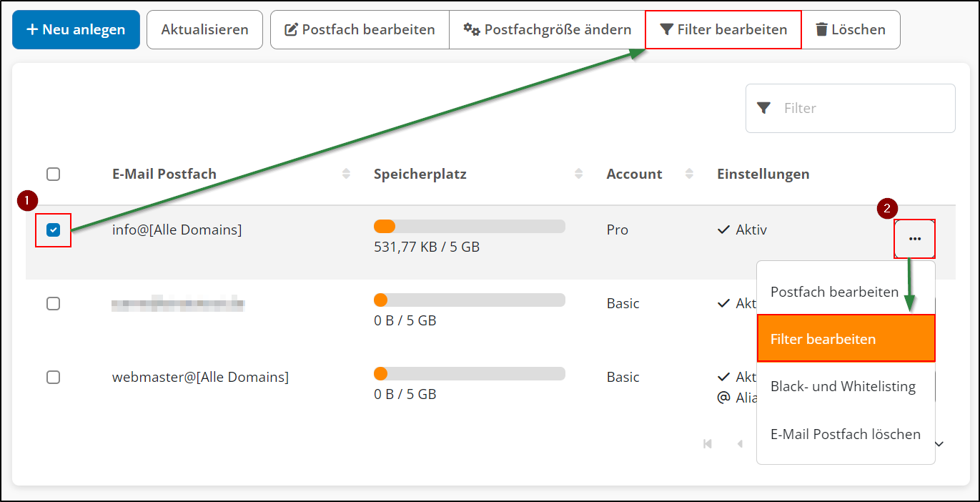This screenshot has height=502, width=980.
Task: Toggle the select-all checkbox in table header
Action: click(x=54, y=174)
